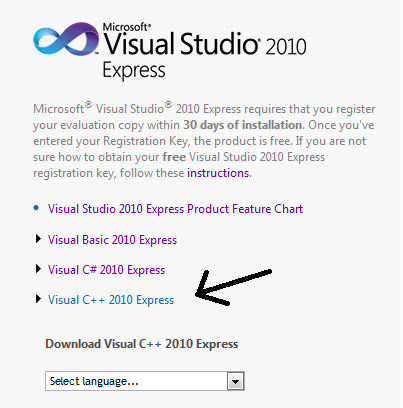Click the bold 30 days of installation text

coord(243,125)
